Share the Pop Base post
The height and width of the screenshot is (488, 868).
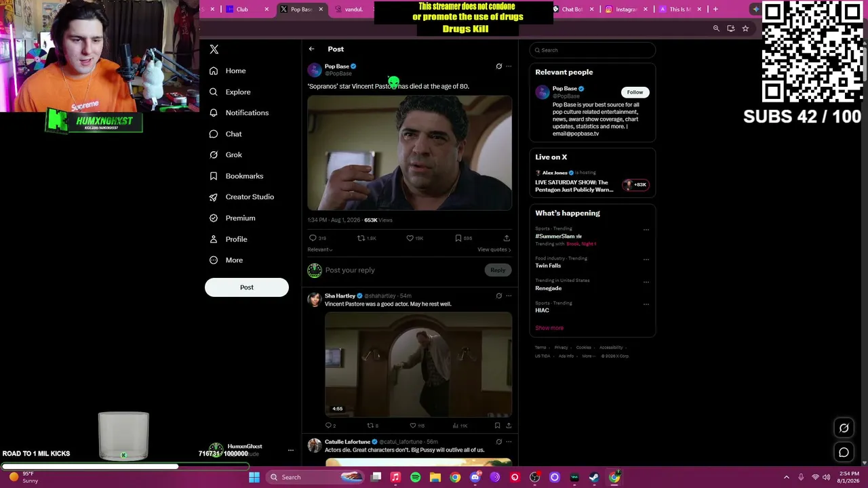click(507, 238)
